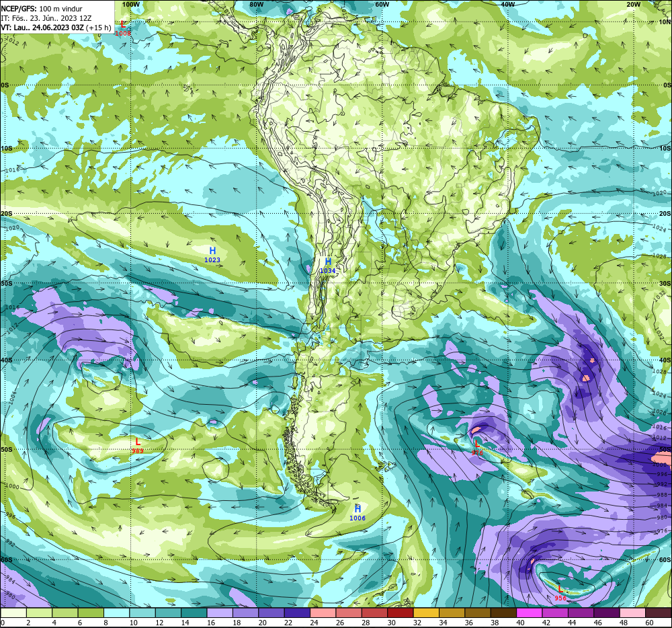Select the L 976 low pressure marker

[x=476, y=448]
